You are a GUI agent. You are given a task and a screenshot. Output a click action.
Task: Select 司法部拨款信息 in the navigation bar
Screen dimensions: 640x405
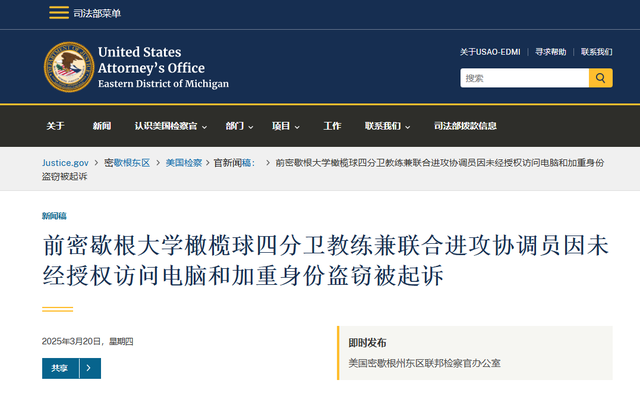[465, 126]
